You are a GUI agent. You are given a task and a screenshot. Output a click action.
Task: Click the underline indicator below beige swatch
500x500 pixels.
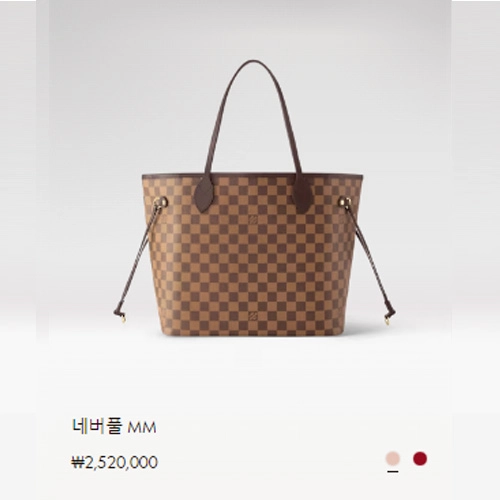pos(393,471)
